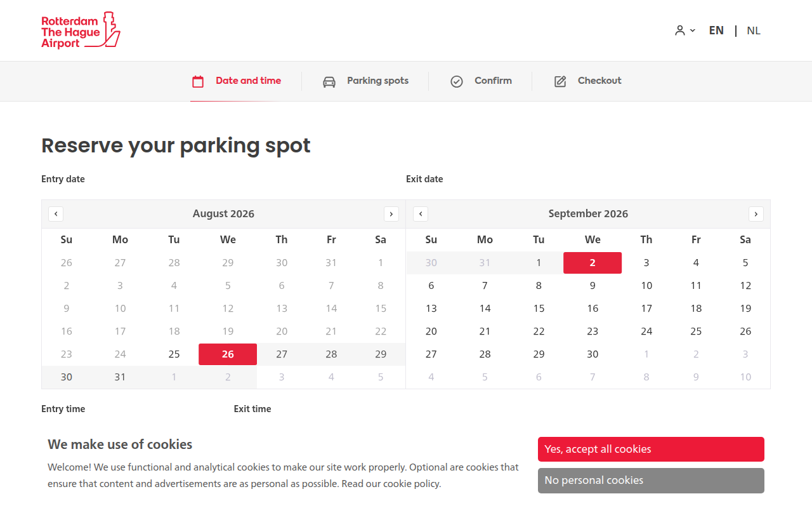812x508 pixels.
Task: Select September 2 as exit date
Action: pyautogui.click(x=593, y=263)
